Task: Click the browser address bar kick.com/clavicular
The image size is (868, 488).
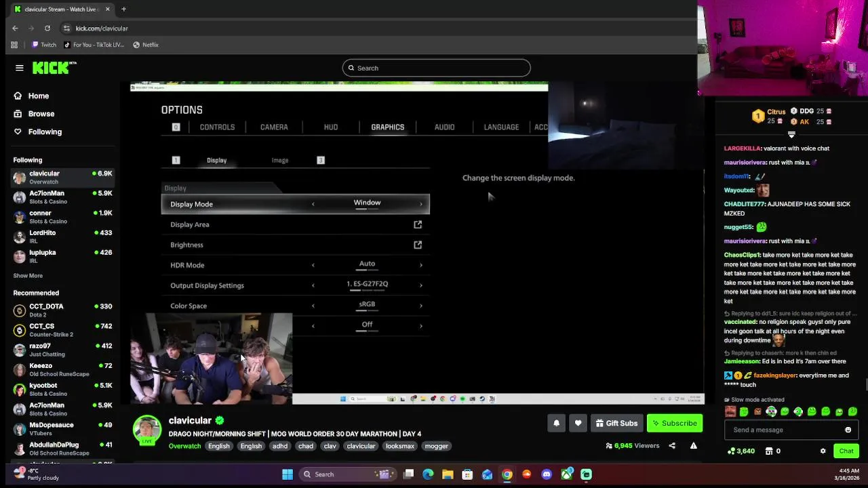Action: [x=102, y=28]
